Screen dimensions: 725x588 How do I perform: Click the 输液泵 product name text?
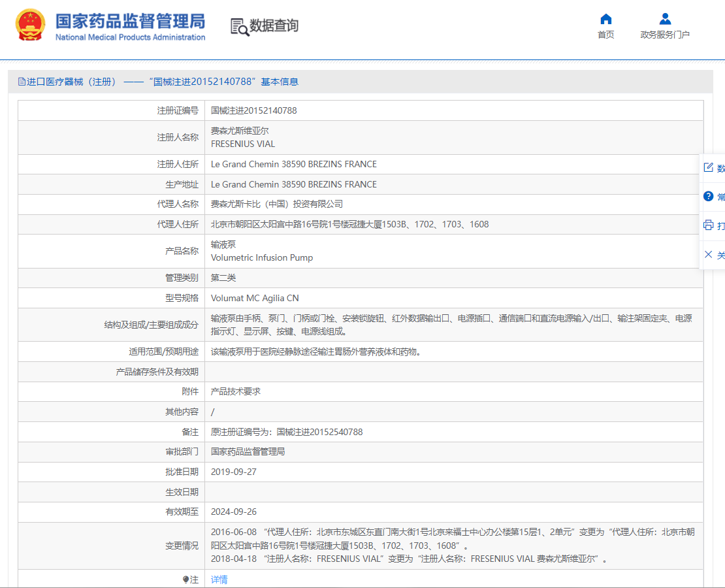(223, 244)
